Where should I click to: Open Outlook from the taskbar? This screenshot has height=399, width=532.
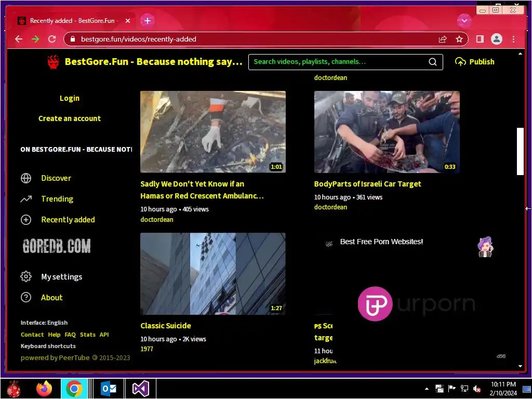pos(109,389)
